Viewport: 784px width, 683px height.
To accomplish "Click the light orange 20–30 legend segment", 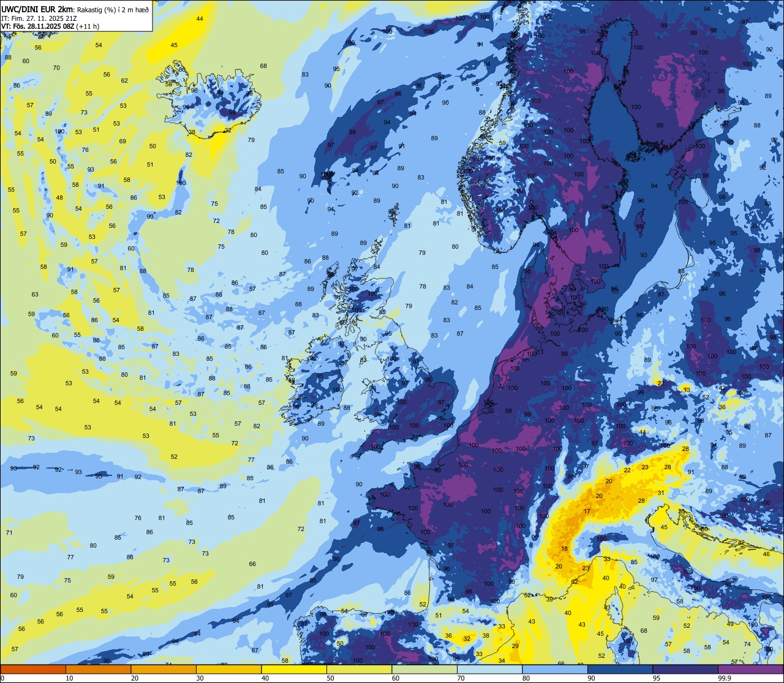I will click(x=164, y=669).
